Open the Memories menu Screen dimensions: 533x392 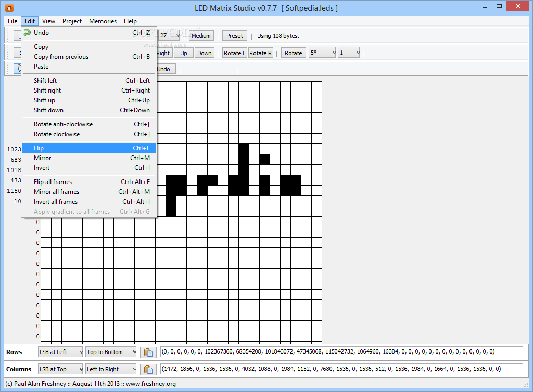(103, 21)
